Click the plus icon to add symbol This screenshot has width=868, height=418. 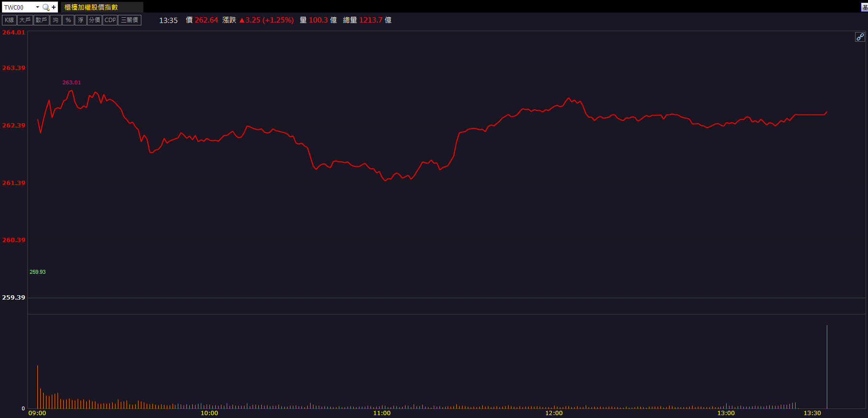[x=54, y=7]
